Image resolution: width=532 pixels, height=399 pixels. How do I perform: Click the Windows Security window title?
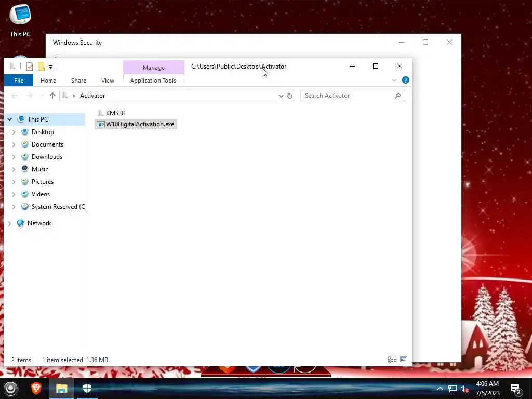tap(77, 43)
